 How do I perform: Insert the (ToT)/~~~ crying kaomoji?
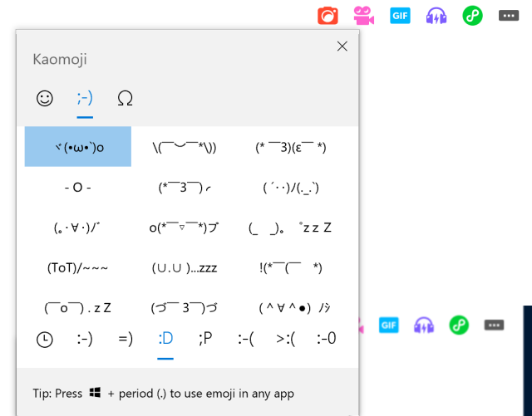click(x=78, y=267)
